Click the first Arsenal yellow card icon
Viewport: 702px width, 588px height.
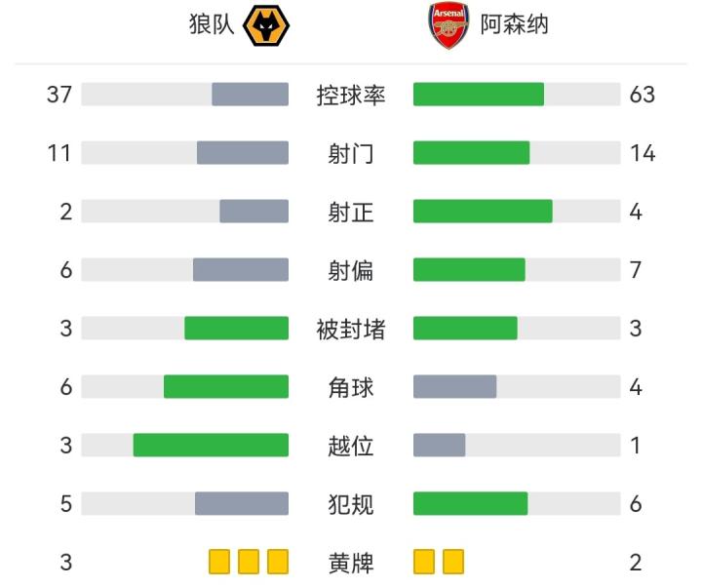424,563
